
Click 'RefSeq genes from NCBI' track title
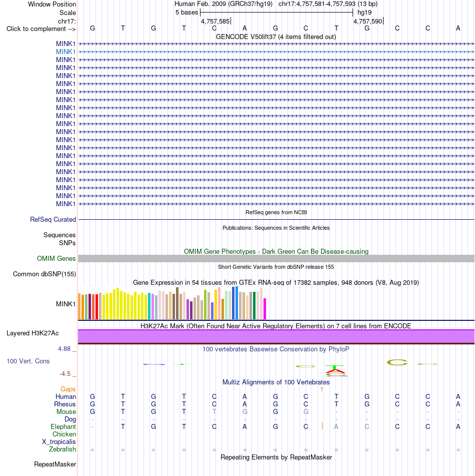click(x=276, y=212)
